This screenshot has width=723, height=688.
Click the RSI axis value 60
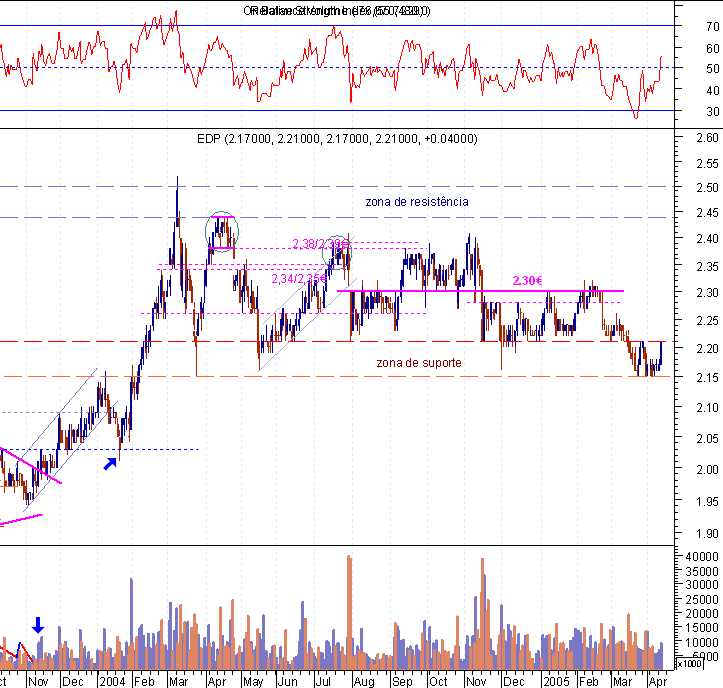(712, 48)
